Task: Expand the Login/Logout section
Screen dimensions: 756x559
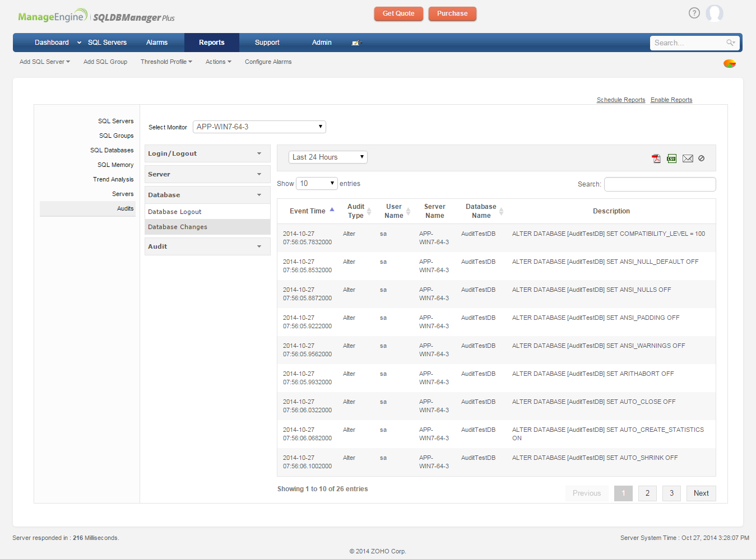Action: [207, 153]
